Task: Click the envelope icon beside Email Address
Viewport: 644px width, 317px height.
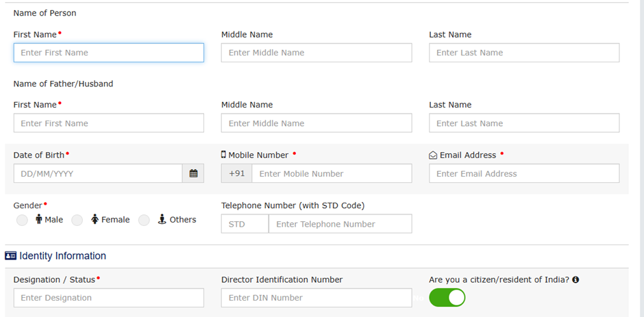Action: [x=433, y=155]
